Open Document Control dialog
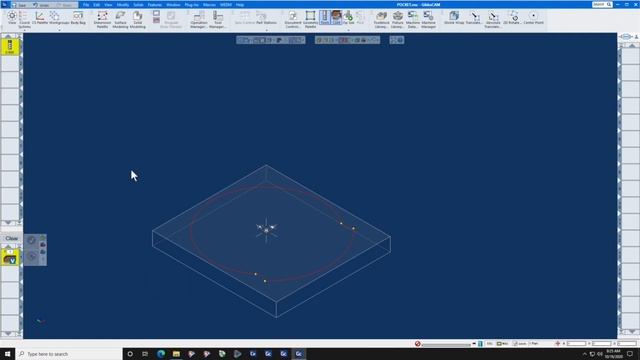 (293, 19)
